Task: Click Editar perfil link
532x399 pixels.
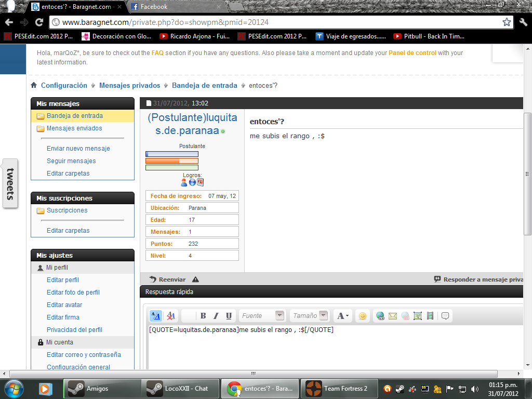Action: pyautogui.click(x=63, y=280)
